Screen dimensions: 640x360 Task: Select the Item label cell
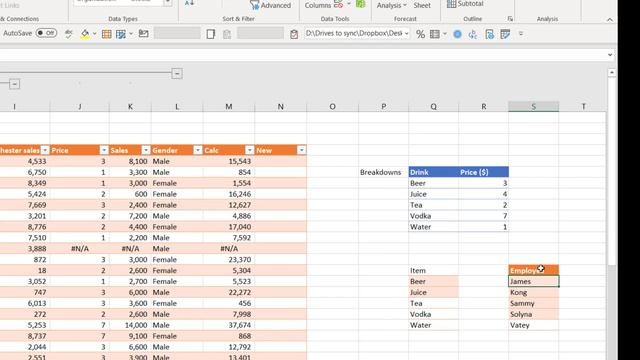433,270
